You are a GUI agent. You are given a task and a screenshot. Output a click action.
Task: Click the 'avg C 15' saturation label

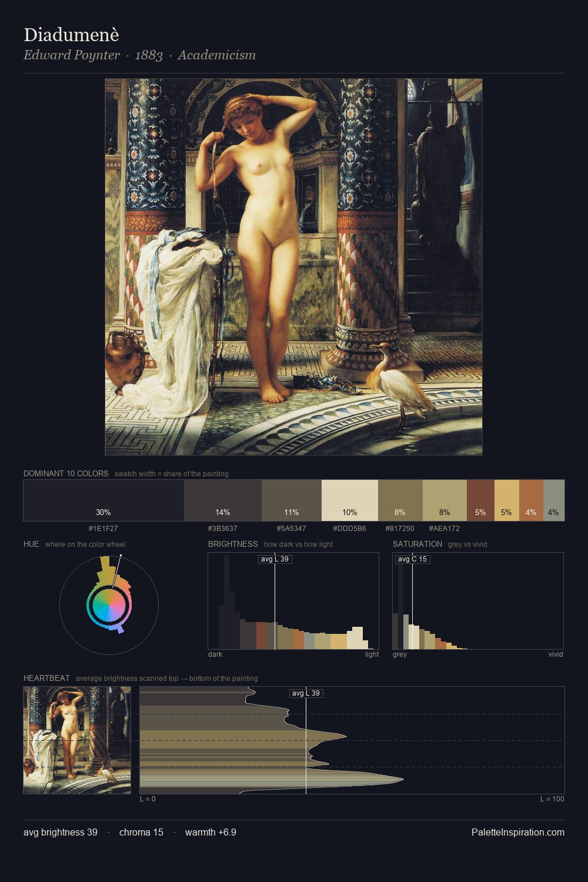point(413,559)
